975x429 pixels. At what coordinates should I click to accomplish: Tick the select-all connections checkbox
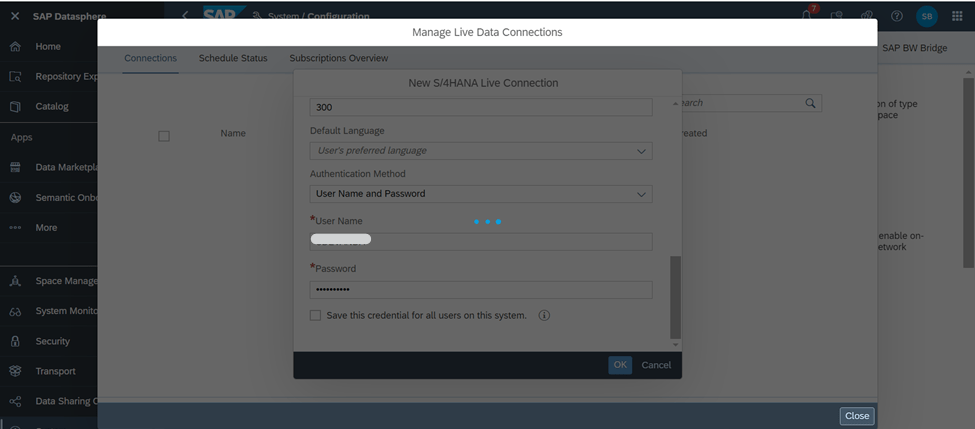click(x=164, y=136)
